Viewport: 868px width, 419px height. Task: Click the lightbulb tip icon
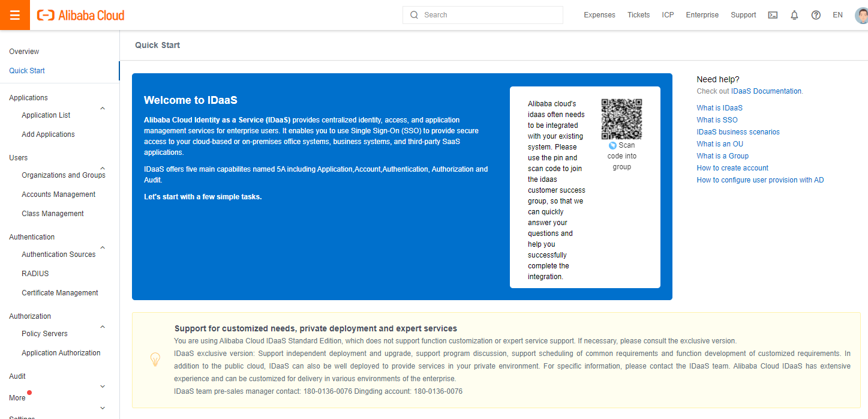pos(155,360)
